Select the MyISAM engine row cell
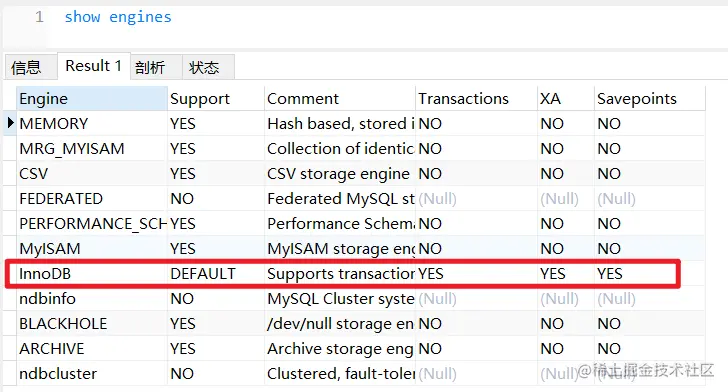Image resolution: width=728 pixels, height=392 pixels. (92, 248)
